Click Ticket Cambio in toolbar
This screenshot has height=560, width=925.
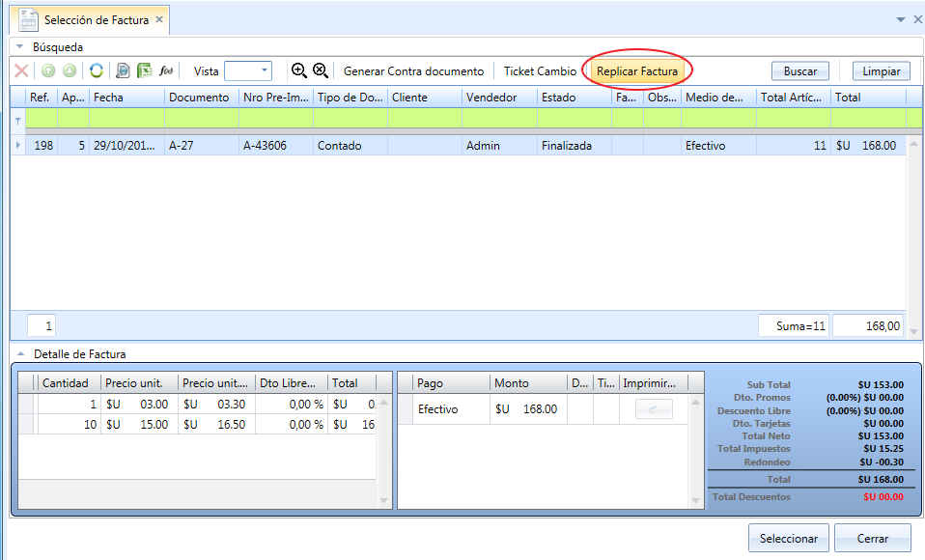coord(540,70)
